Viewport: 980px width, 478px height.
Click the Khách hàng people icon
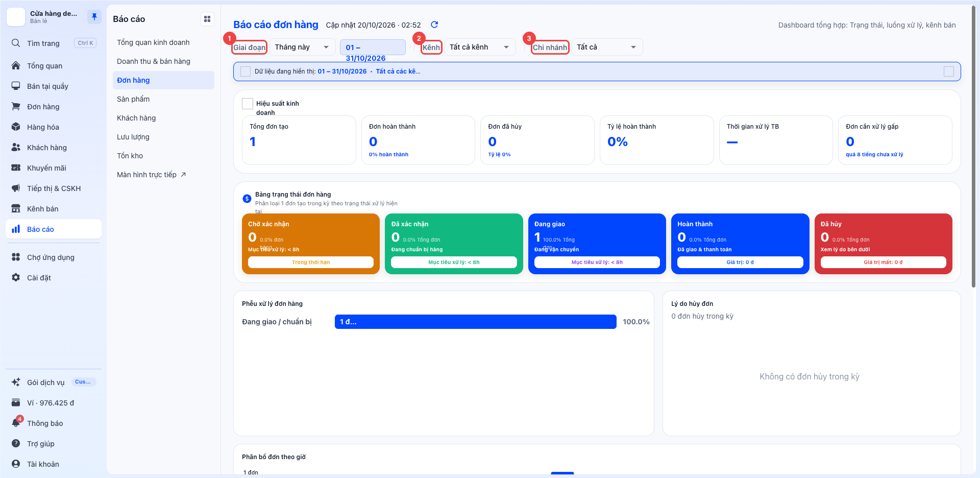16,148
